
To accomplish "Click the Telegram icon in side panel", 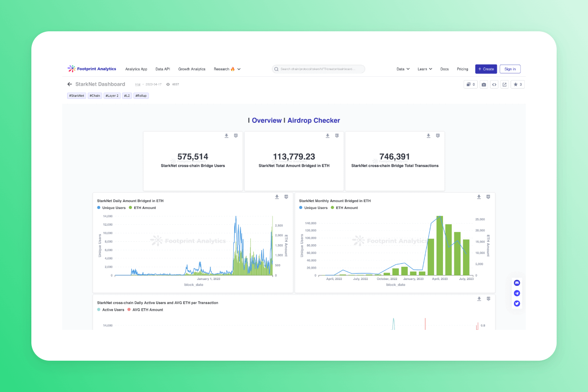I will click(x=517, y=293).
